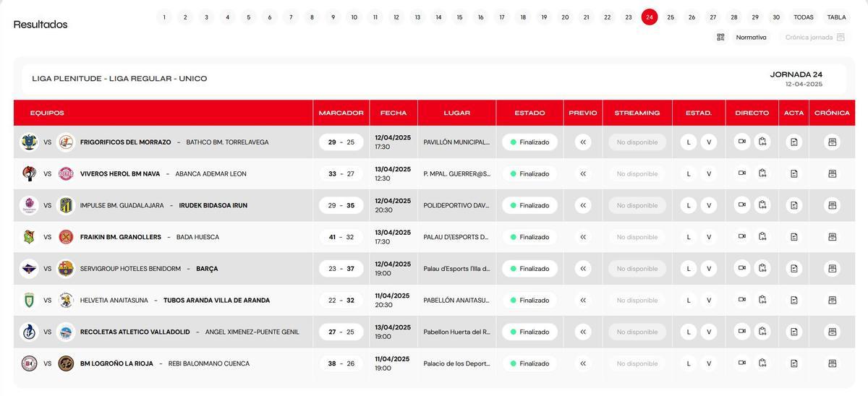The width and height of the screenshot is (868, 396).
Task: Click the Rebi Balonmano Cuenca team logo
Action: 66,363
